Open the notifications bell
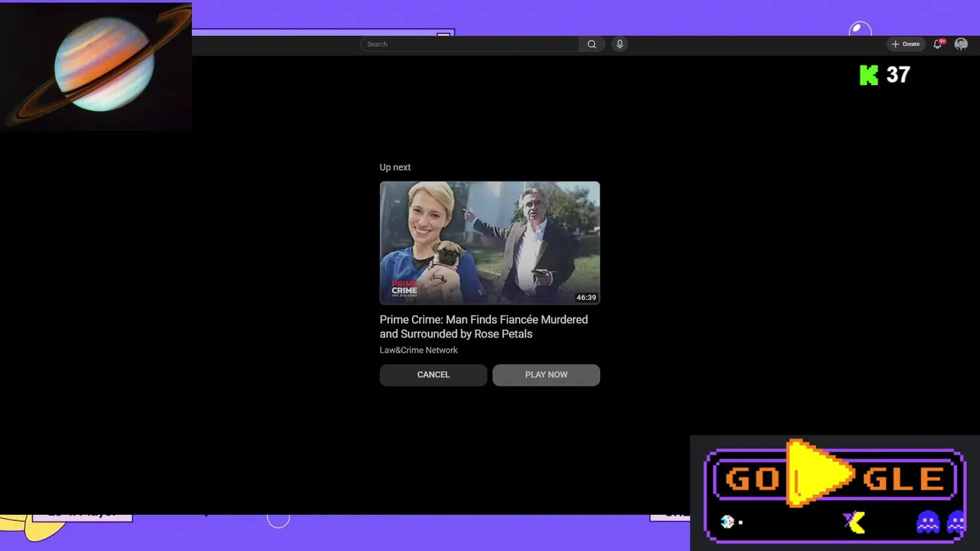The width and height of the screenshot is (980, 551). click(937, 44)
